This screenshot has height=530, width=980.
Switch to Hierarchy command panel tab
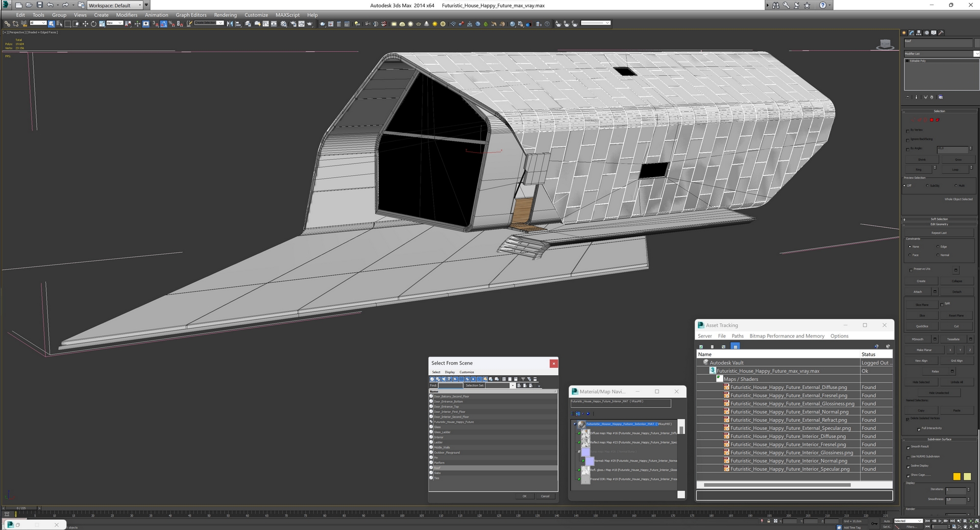click(x=919, y=33)
